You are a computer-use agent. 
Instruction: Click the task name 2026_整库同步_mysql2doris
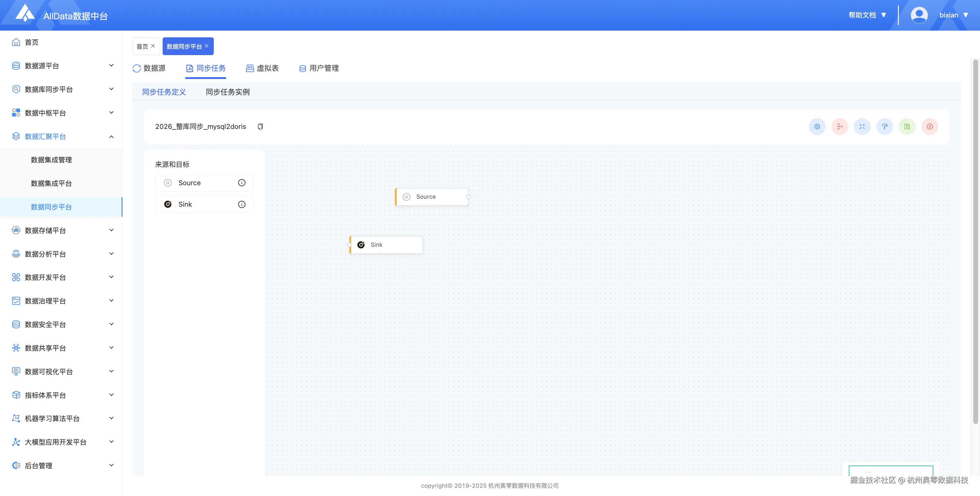click(x=201, y=127)
